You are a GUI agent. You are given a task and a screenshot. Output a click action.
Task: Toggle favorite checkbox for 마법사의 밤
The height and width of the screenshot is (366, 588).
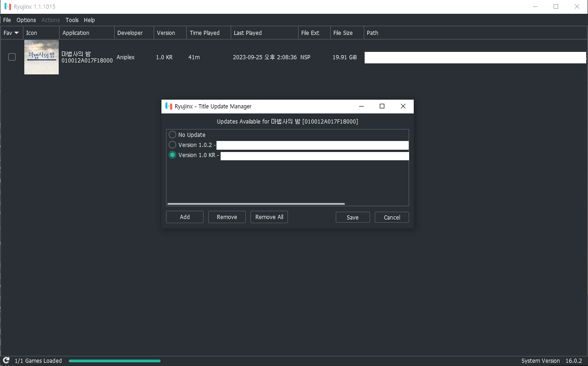coord(12,57)
